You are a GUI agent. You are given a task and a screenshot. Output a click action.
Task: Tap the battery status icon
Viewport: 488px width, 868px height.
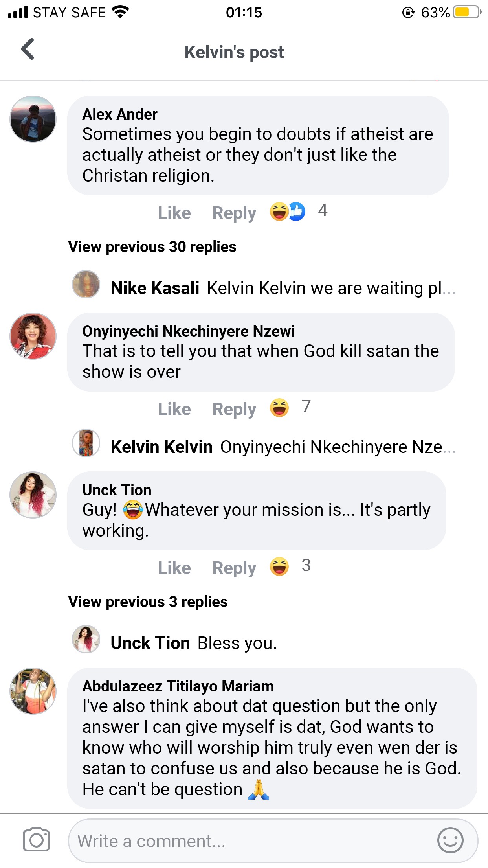tap(466, 12)
